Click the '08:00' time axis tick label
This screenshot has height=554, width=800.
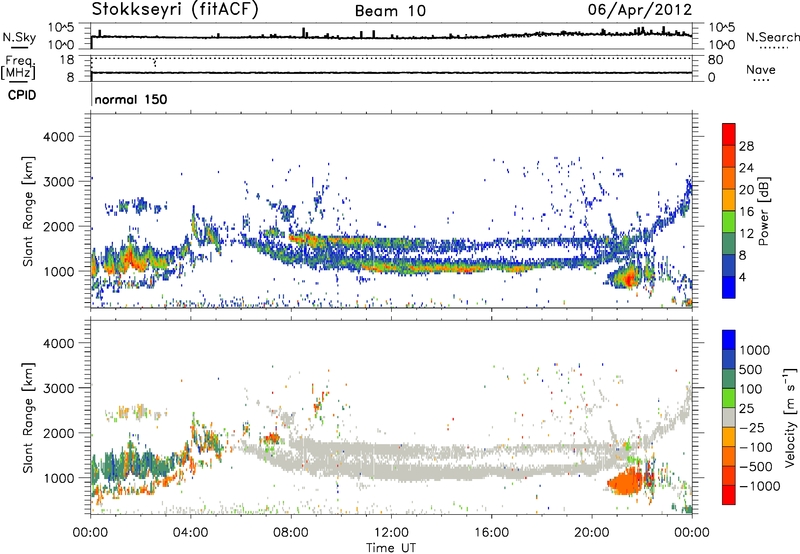[291, 533]
